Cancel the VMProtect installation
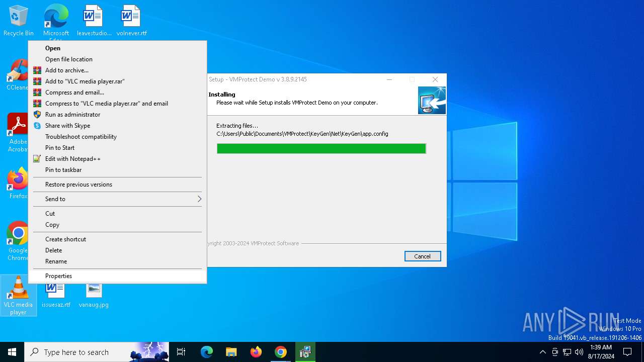Viewport: 644px width, 362px height. tap(423, 256)
